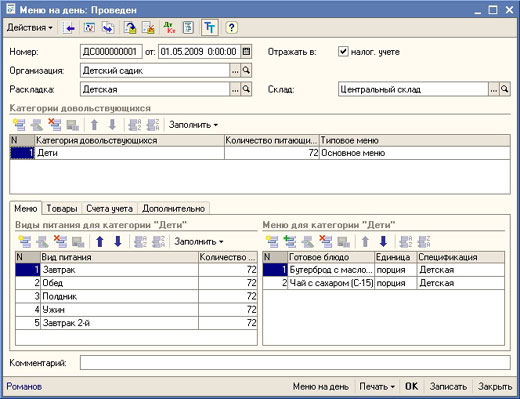This screenshot has width=520, height=399.
Task: Expand Заполнить menu in categories toolbar
Action: pyautogui.click(x=193, y=125)
